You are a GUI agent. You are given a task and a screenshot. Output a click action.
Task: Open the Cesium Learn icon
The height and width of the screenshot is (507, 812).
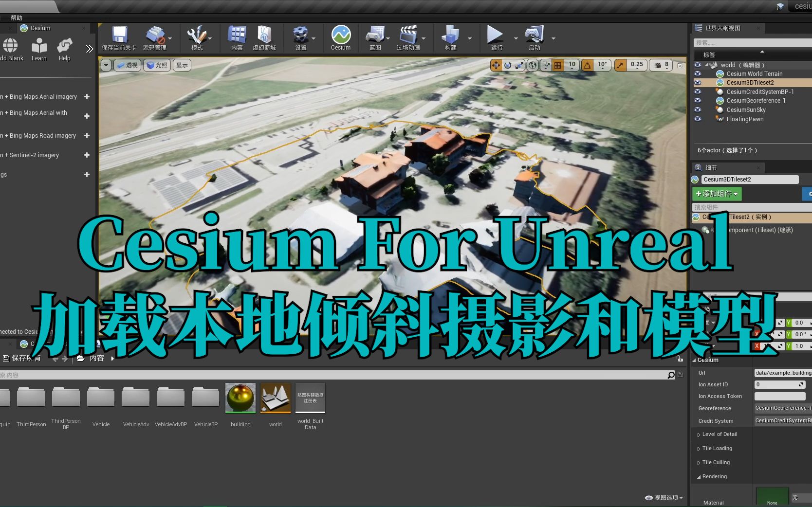click(39, 46)
